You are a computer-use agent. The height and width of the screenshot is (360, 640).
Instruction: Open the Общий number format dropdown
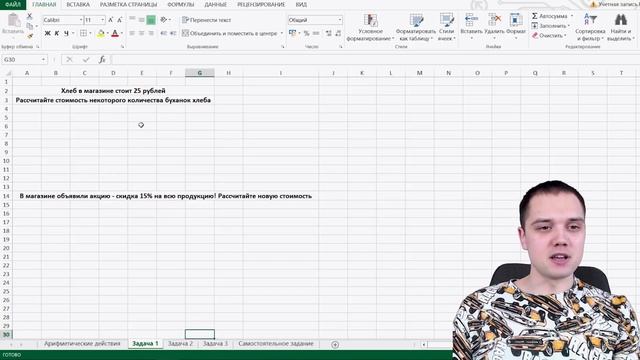[x=340, y=20]
